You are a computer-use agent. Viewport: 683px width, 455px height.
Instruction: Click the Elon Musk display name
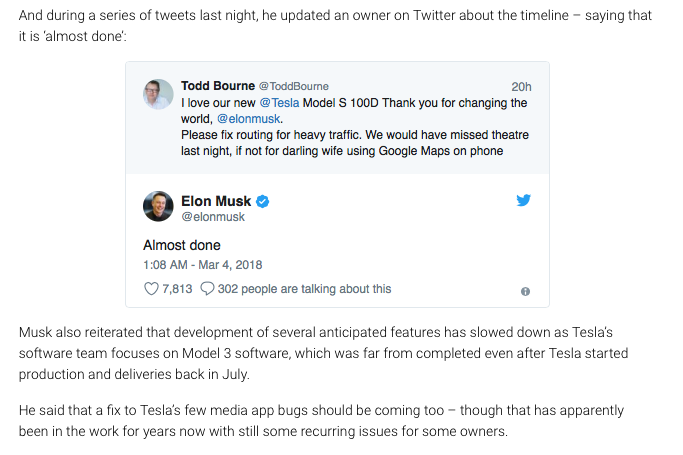tap(216, 201)
